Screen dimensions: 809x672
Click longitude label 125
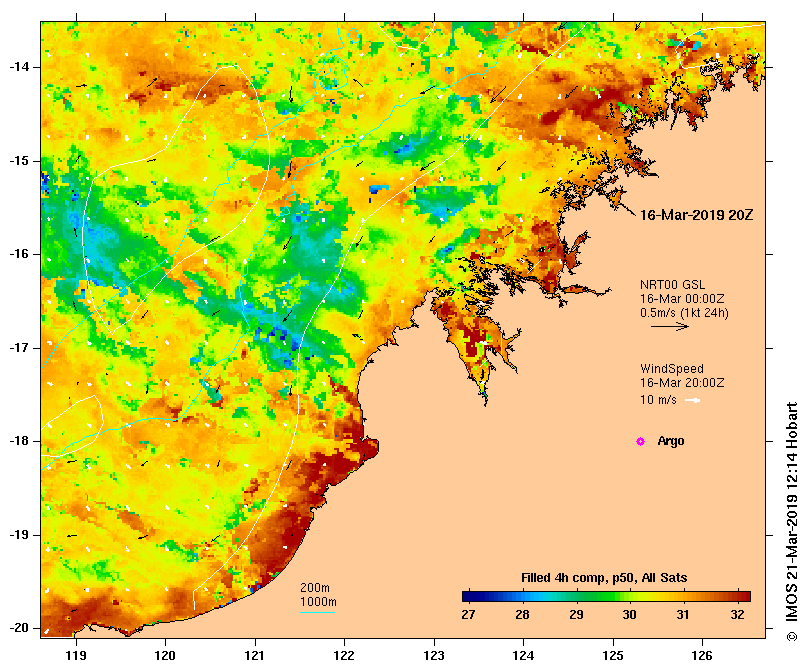coord(613,655)
